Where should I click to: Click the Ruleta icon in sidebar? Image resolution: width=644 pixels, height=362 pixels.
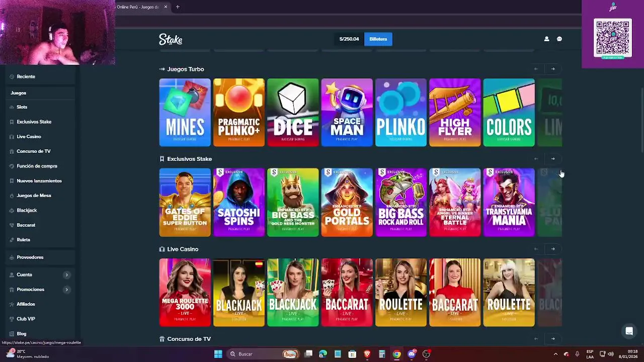12,240
